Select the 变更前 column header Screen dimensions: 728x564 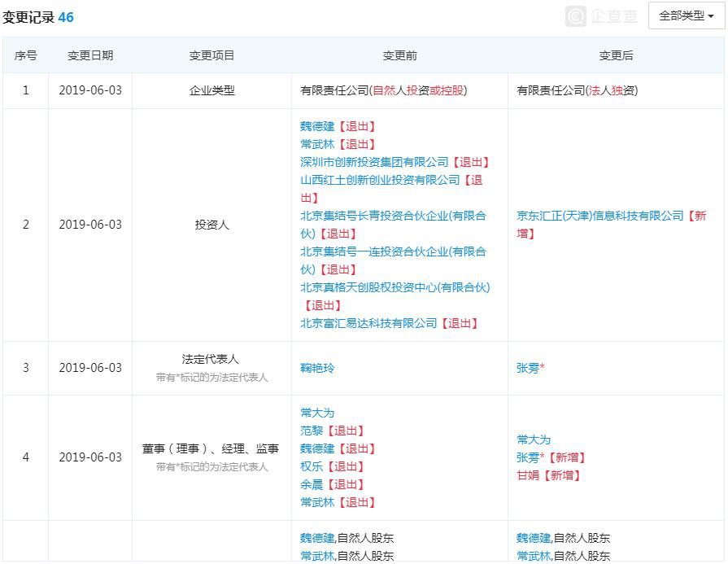pos(399,56)
